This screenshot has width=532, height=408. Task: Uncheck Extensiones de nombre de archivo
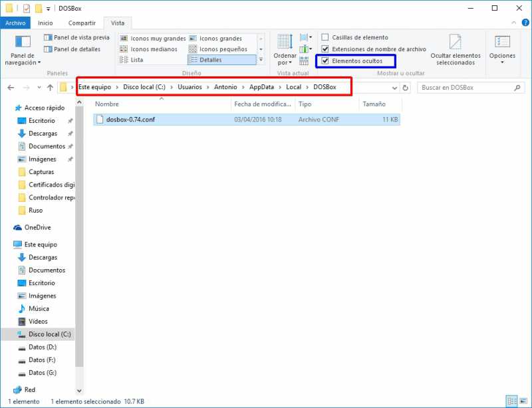325,49
